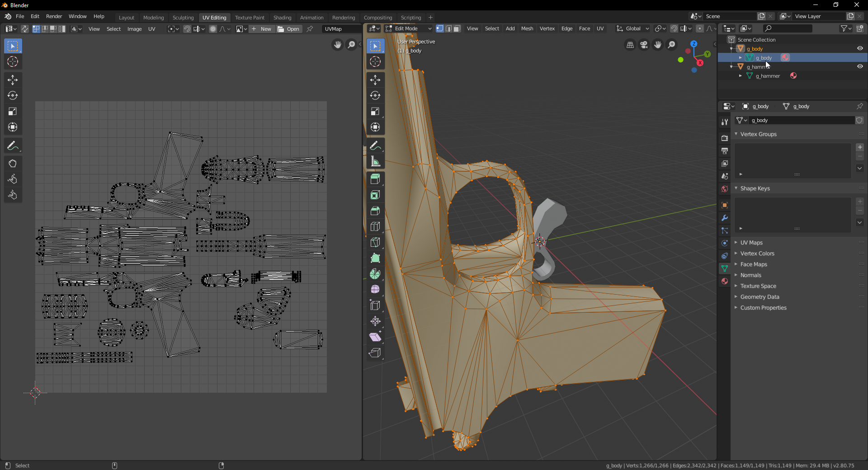Open the Mesh menu in viewport header
The image size is (868, 470).
(527, 28)
